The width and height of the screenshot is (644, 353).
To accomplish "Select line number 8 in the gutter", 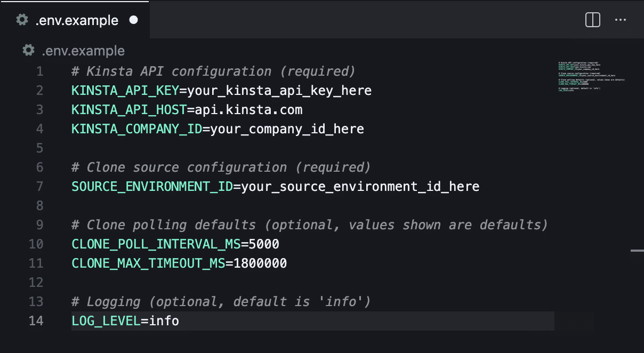I will tap(40, 206).
